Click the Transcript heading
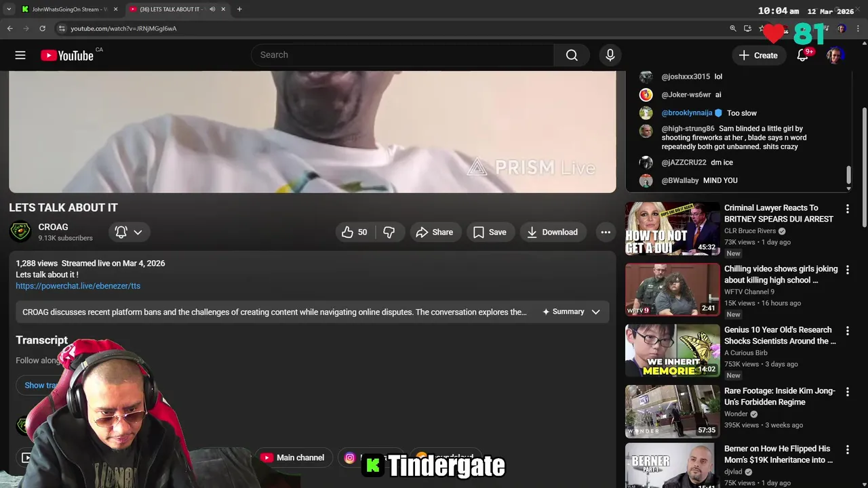Viewport: 868px width, 488px height. click(41, 340)
